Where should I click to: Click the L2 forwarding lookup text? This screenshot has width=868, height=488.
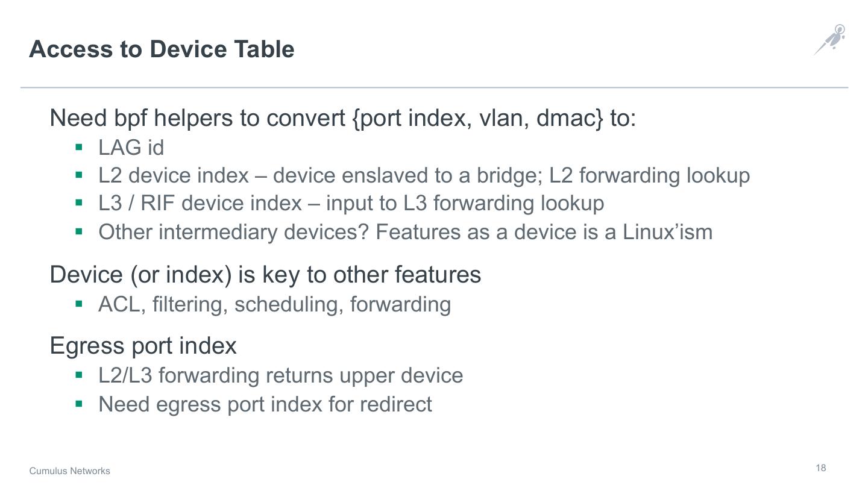(649, 175)
